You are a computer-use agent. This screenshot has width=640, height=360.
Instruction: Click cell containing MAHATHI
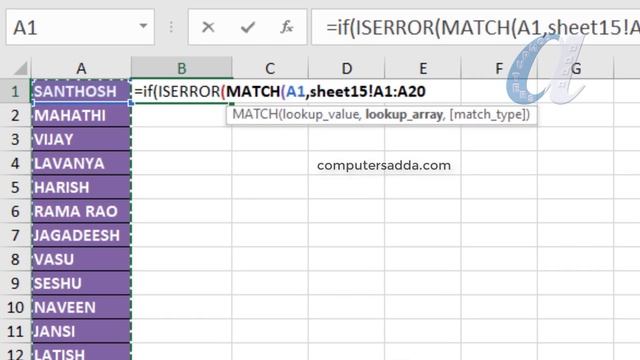(x=81, y=115)
